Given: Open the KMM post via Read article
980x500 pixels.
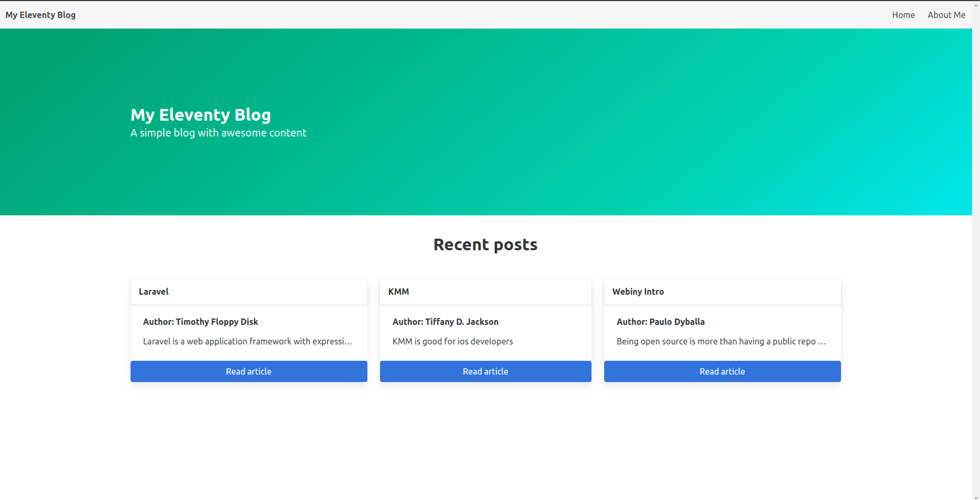Looking at the screenshot, I should (x=485, y=371).
